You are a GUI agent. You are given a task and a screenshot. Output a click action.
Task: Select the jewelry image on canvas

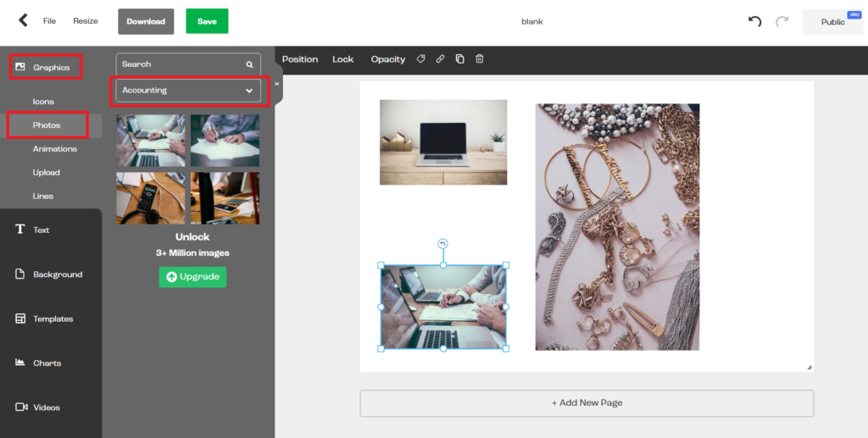(x=617, y=227)
